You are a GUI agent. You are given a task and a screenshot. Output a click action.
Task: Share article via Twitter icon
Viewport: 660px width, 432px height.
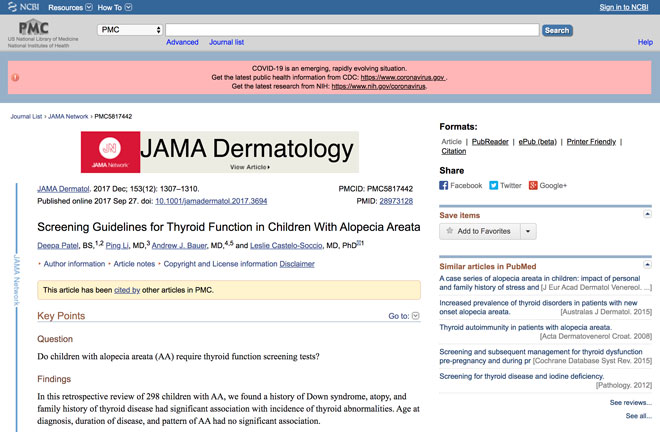493,185
